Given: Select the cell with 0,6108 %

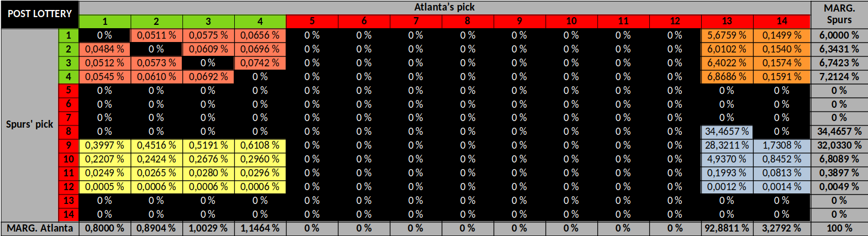Looking at the screenshot, I should [x=260, y=145].
